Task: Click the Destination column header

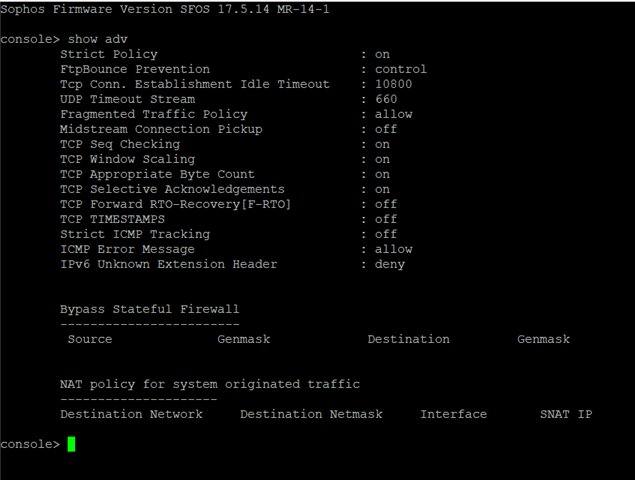Action: point(408,339)
